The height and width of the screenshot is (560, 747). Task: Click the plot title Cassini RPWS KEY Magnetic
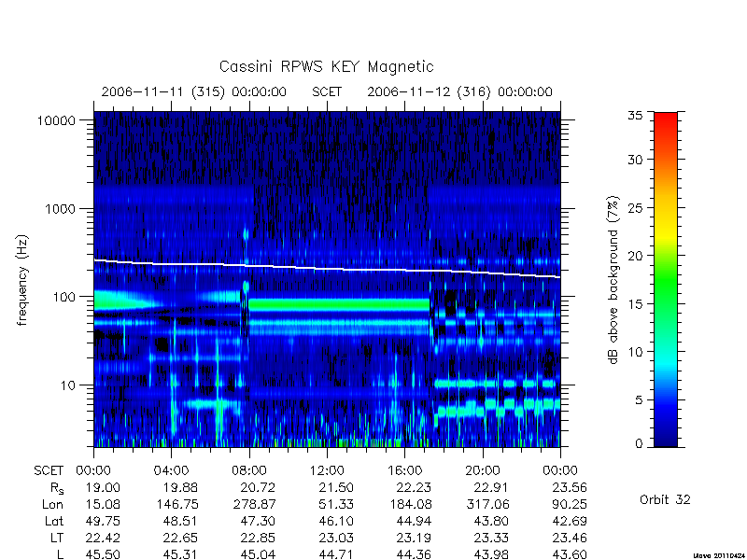[x=326, y=66]
